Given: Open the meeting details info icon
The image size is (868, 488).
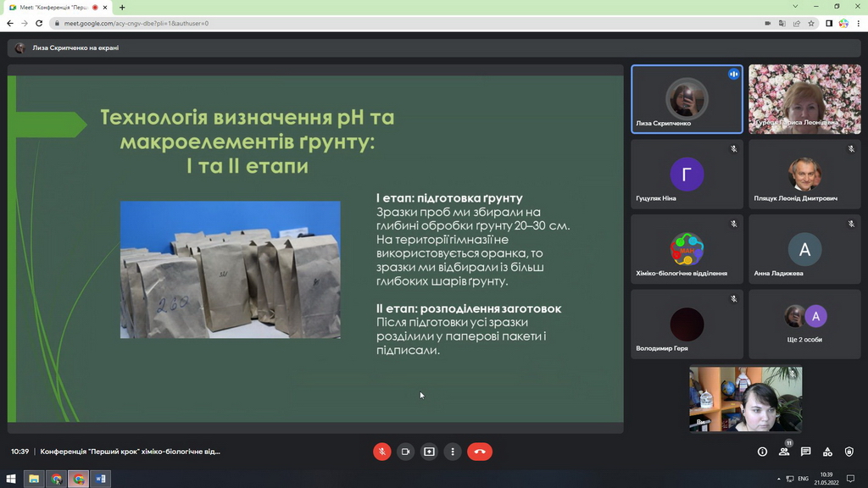Looking at the screenshot, I should 762,452.
